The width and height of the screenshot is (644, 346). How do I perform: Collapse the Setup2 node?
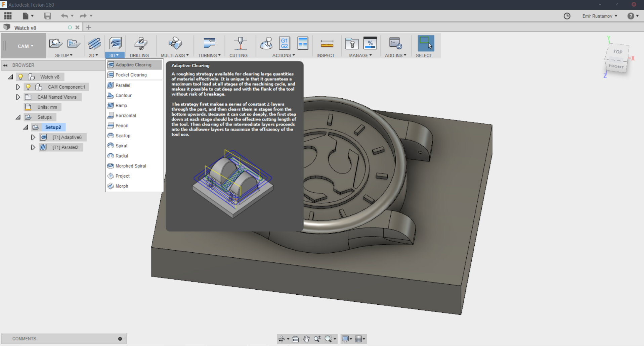click(x=26, y=127)
